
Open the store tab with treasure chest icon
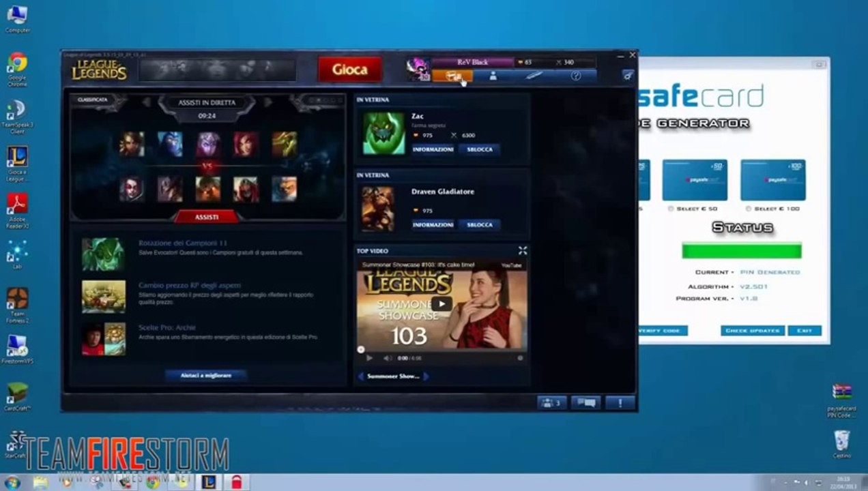tap(452, 76)
